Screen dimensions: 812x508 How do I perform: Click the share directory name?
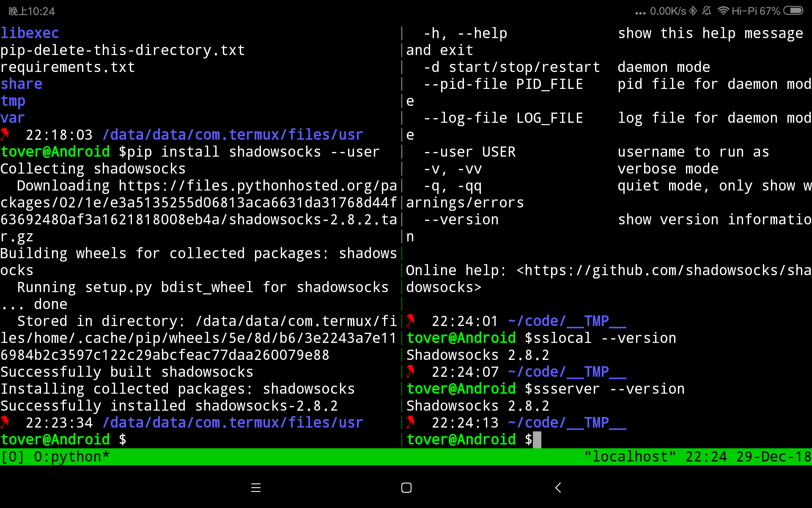[21, 84]
